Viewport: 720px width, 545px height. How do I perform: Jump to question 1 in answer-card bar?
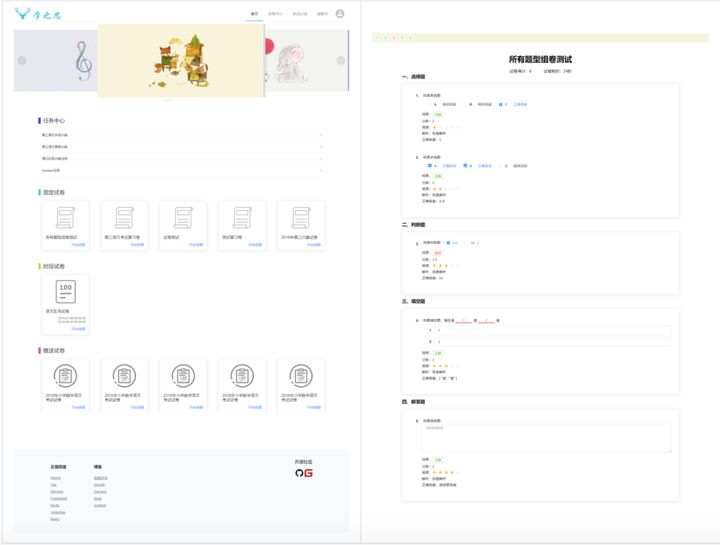pos(377,38)
